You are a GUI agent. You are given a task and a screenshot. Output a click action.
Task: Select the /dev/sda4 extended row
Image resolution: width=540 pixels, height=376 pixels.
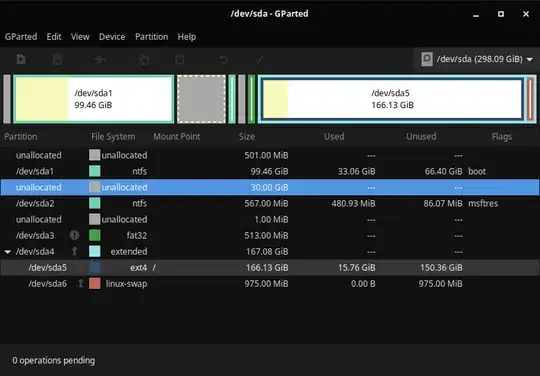(270, 251)
